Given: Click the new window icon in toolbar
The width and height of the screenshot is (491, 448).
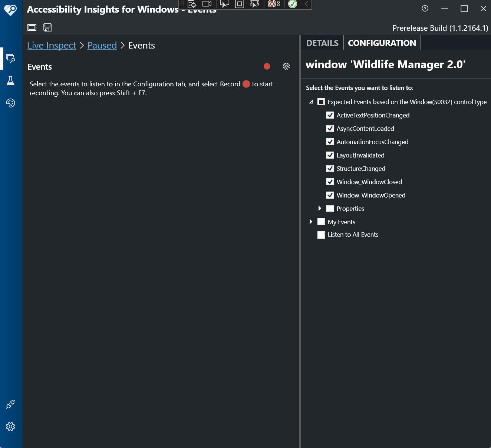Looking at the screenshot, I should click(x=32, y=27).
